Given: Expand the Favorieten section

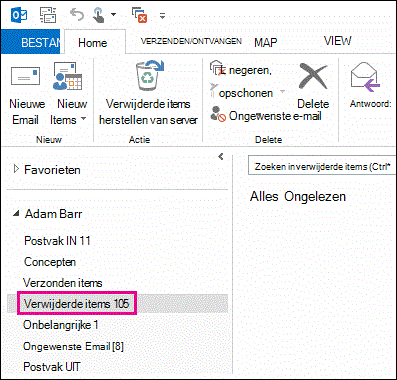Looking at the screenshot, I should 16,169.
